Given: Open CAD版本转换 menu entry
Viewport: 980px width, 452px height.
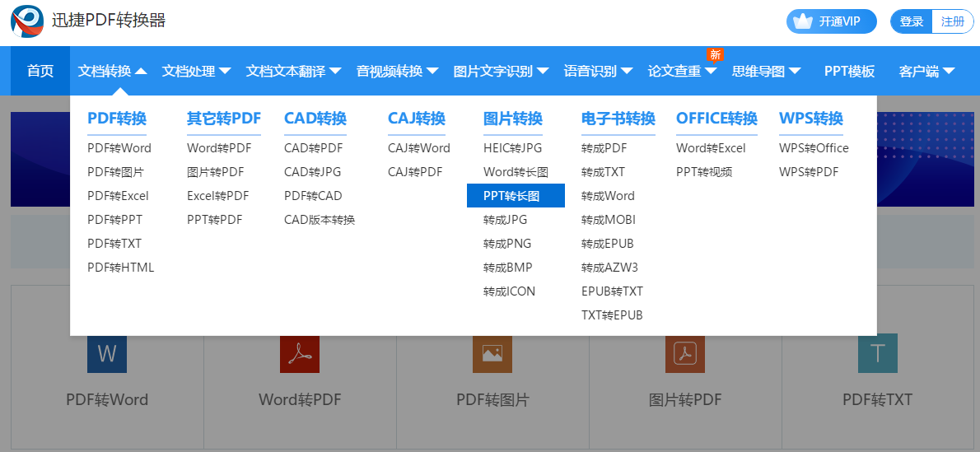Looking at the screenshot, I should [320, 220].
